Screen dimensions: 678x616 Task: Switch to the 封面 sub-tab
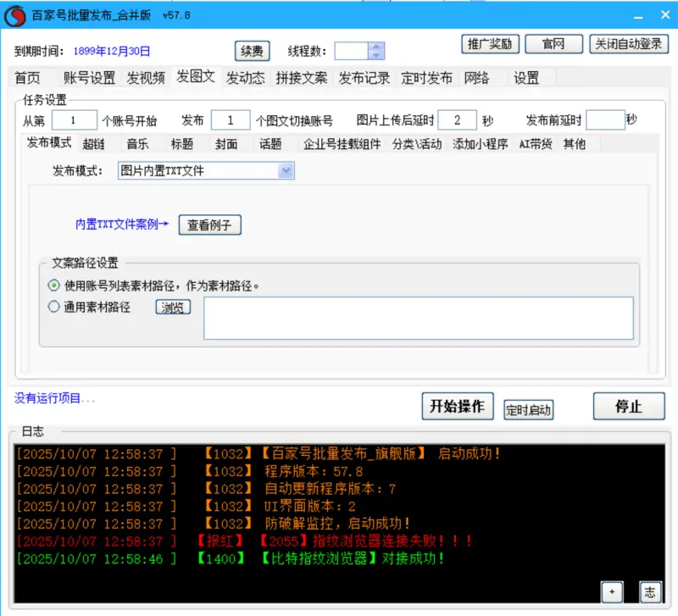point(225,144)
